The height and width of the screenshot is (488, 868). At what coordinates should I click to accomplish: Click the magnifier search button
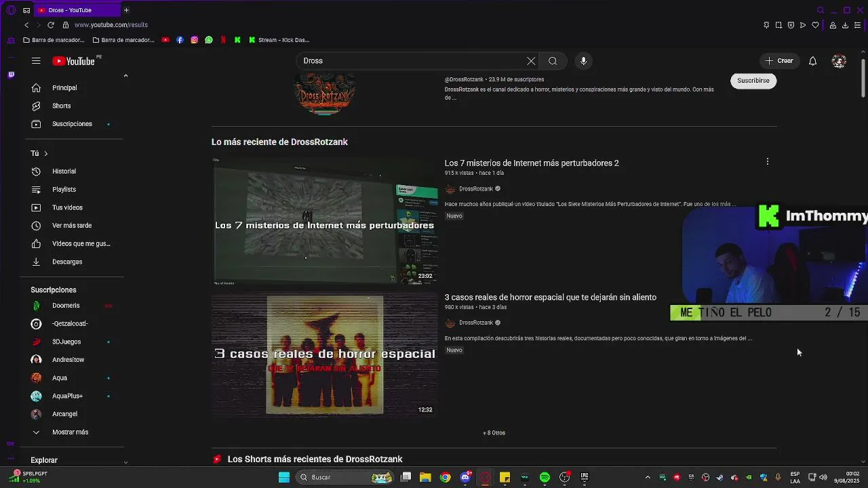(553, 61)
